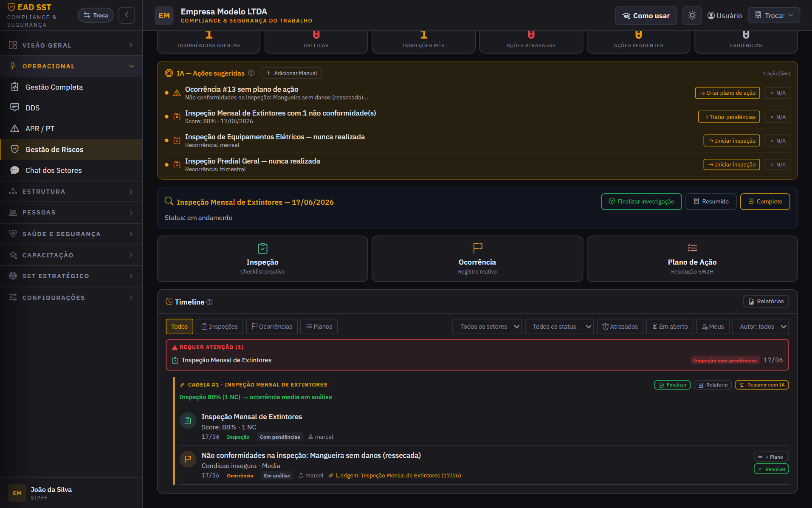Image resolution: width=812 pixels, height=508 pixels.
Task: Mark Inspeção Mensal de Extintores suggestion as N/A
Action: (777, 117)
